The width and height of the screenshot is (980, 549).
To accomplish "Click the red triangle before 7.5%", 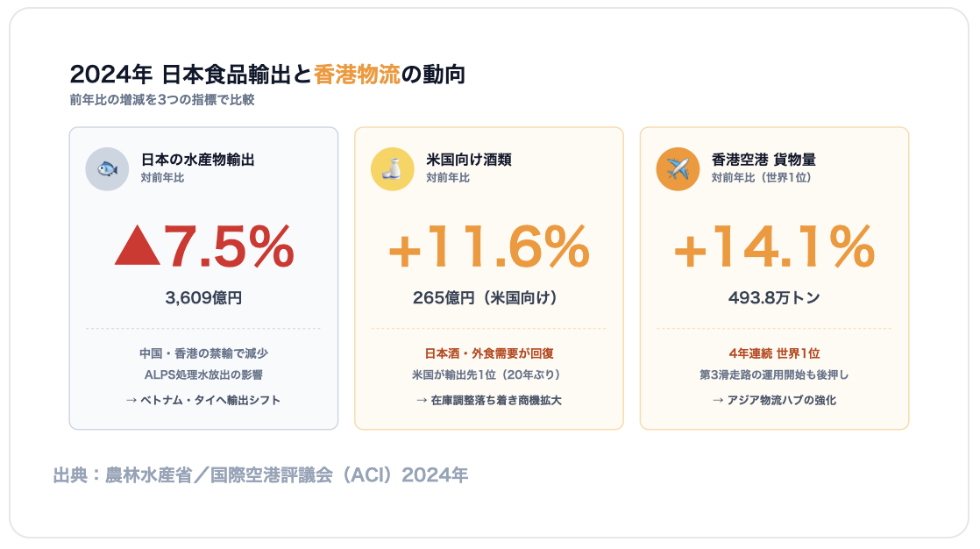I will (138, 247).
